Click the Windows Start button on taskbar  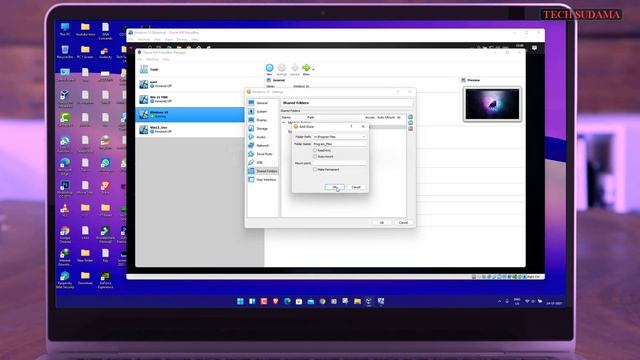[x=240, y=301]
